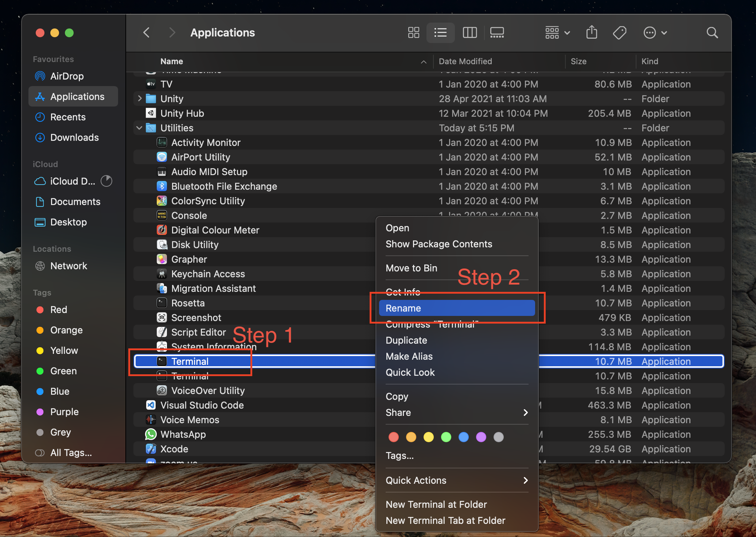Expand the Unity folder
The image size is (756, 537).
[139, 99]
